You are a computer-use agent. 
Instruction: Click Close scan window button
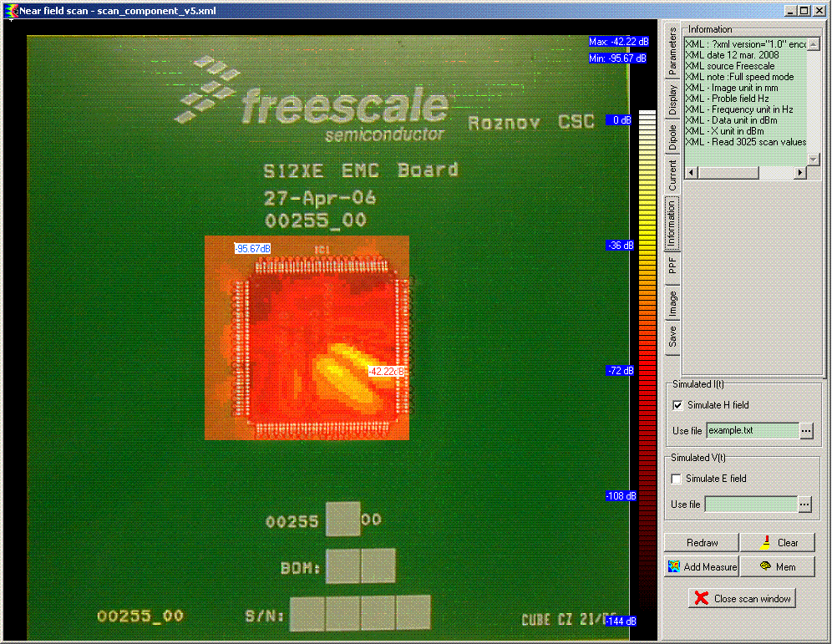point(743,598)
